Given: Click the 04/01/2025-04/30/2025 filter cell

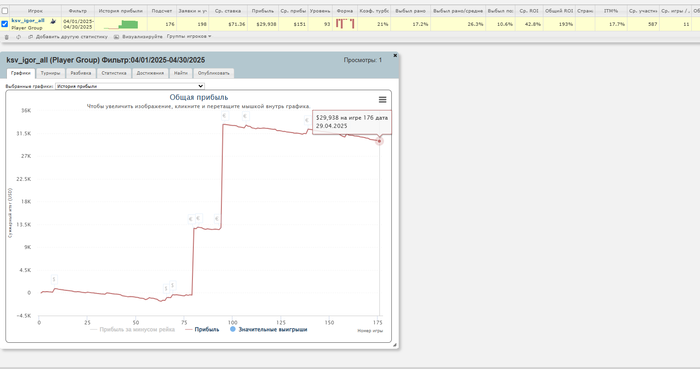Looking at the screenshot, I should pyautogui.click(x=78, y=24).
